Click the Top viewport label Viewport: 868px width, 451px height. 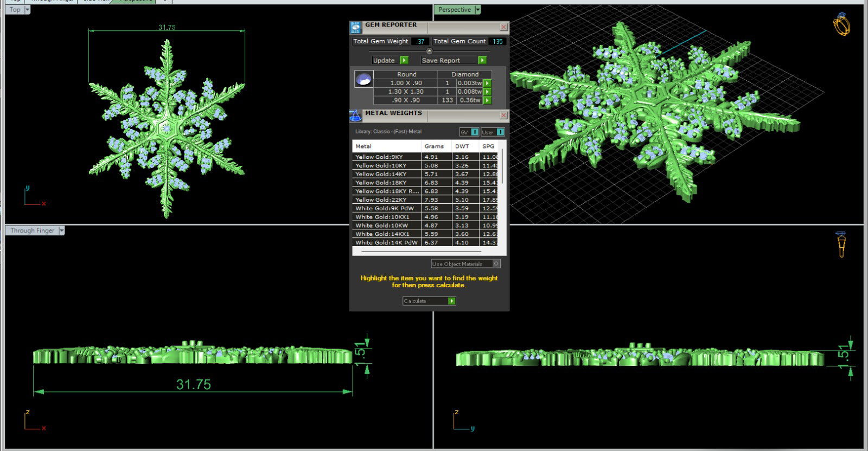(x=15, y=9)
